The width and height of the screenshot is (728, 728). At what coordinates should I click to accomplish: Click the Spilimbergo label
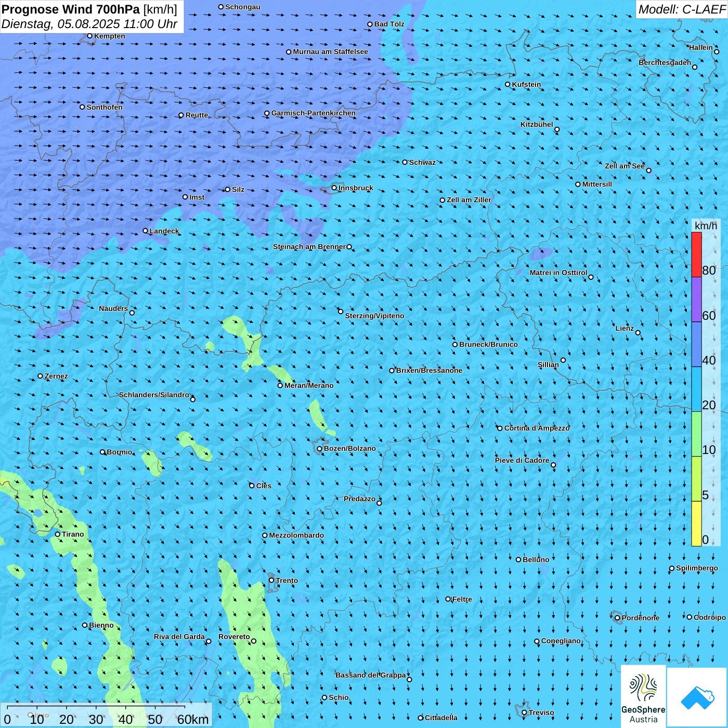click(x=697, y=568)
